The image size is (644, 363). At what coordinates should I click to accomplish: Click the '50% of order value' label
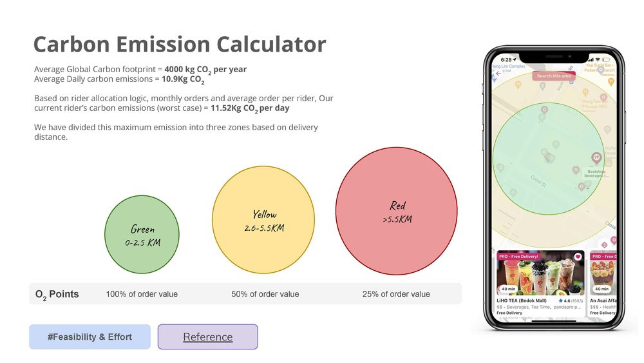point(265,294)
